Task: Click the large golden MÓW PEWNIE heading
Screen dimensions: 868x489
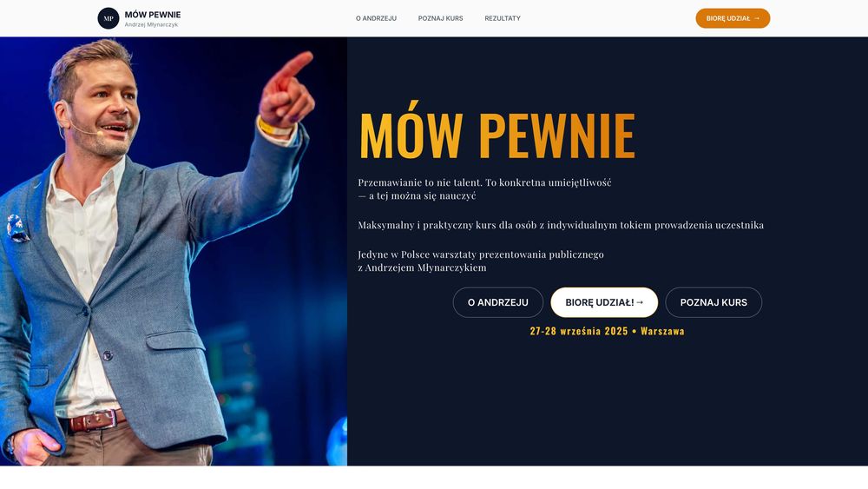Action: click(497, 133)
